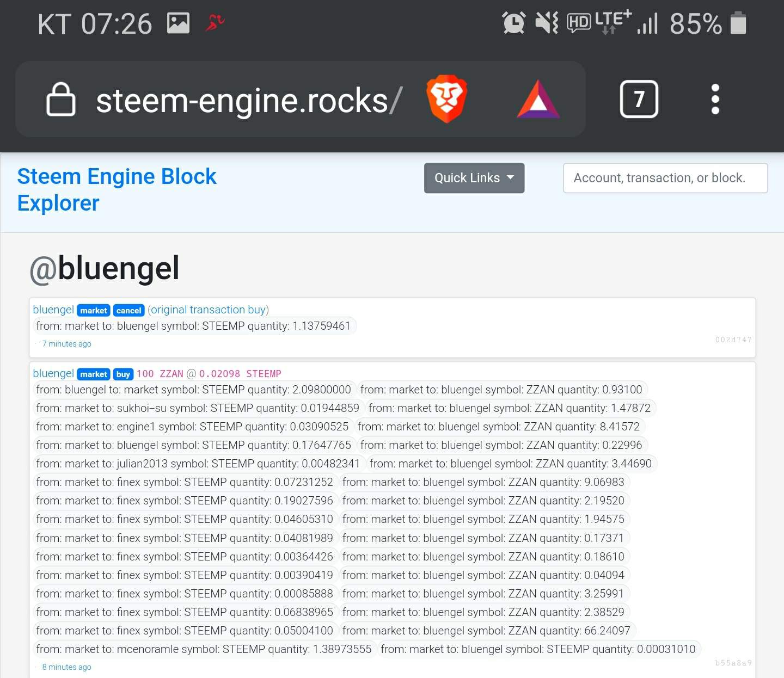
Task: Tap the BAT rewards triangle icon
Action: pos(538,100)
